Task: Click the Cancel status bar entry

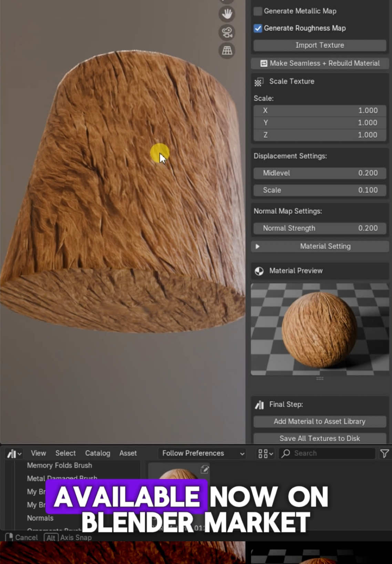Action: click(21, 538)
